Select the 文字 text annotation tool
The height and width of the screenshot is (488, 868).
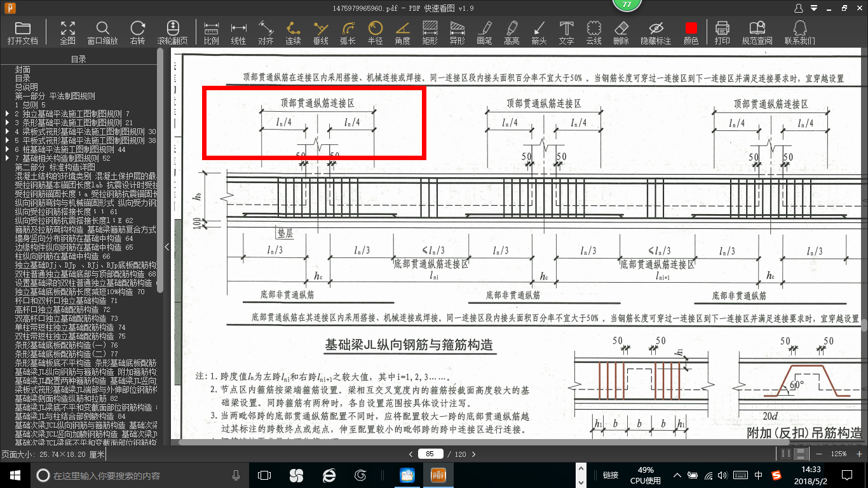pyautogui.click(x=567, y=32)
